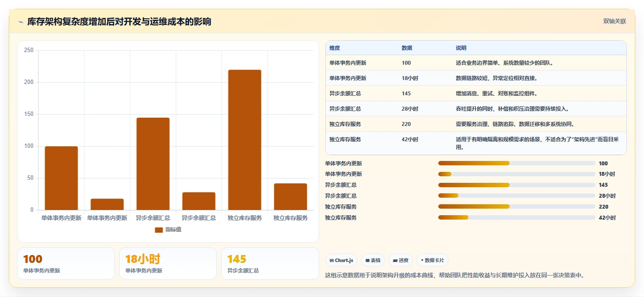Click the progress bar labeled 28小时
The height and width of the screenshot is (297, 644).
tap(517, 196)
